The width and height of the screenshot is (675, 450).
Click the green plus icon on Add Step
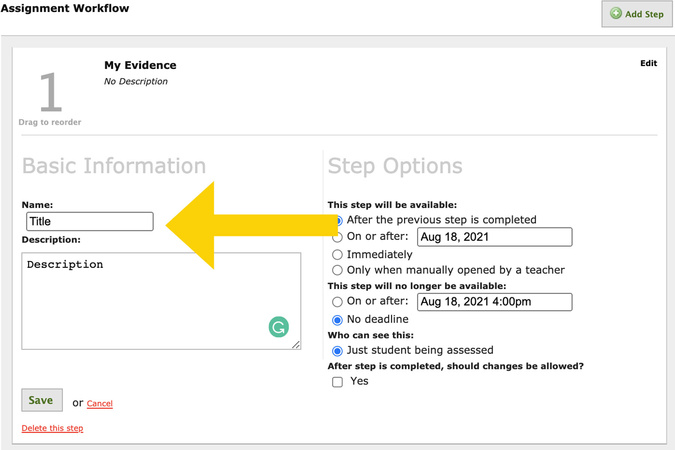pos(616,13)
